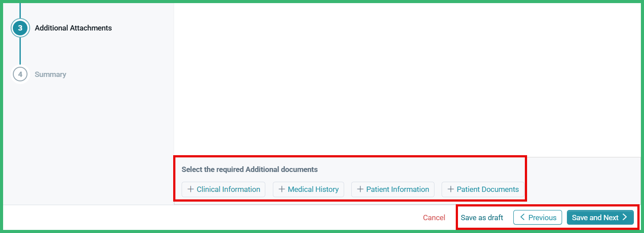Click the plus icon beside Clinical Information
Viewport: 644px width, 233px height.
coord(190,189)
